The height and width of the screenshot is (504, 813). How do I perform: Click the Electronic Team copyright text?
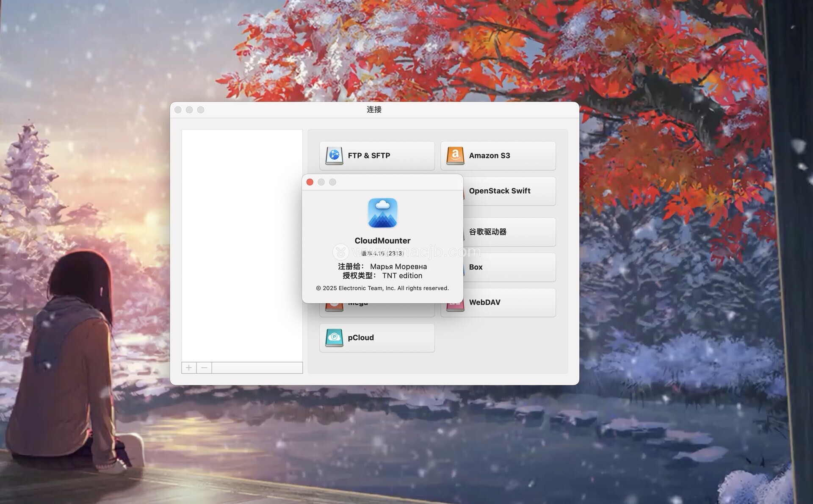point(382,288)
